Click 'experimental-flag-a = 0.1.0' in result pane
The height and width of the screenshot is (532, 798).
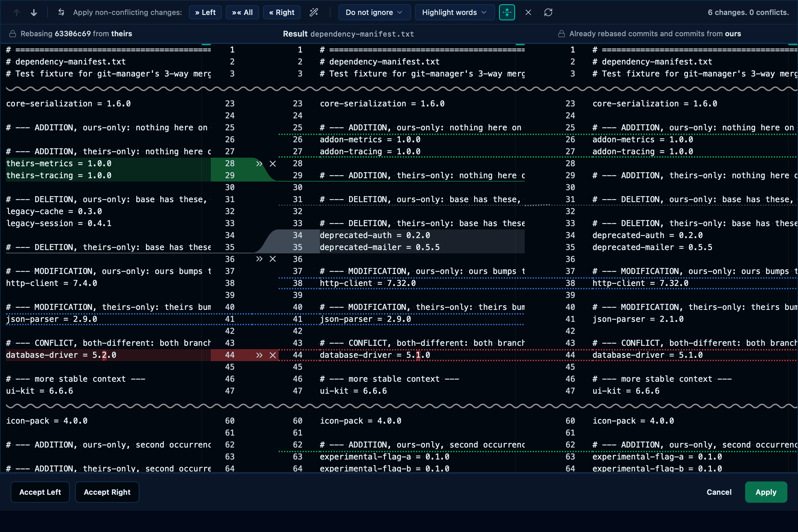point(384,457)
